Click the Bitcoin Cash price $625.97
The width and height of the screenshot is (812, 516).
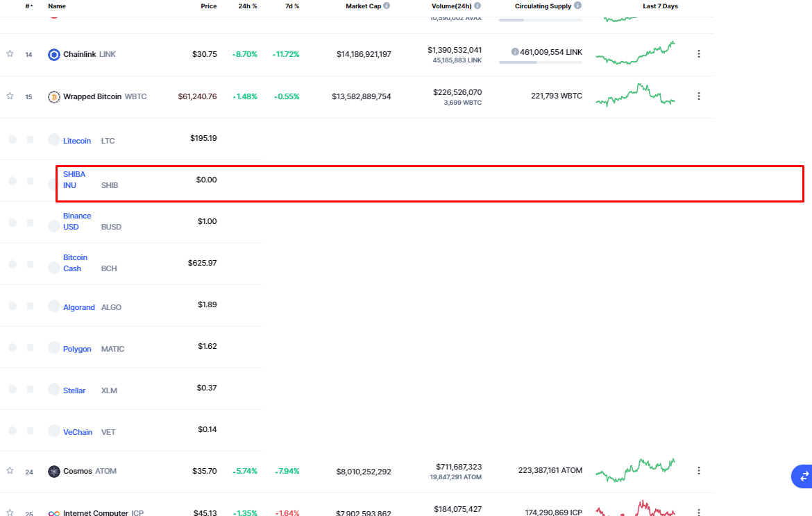[203, 263]
